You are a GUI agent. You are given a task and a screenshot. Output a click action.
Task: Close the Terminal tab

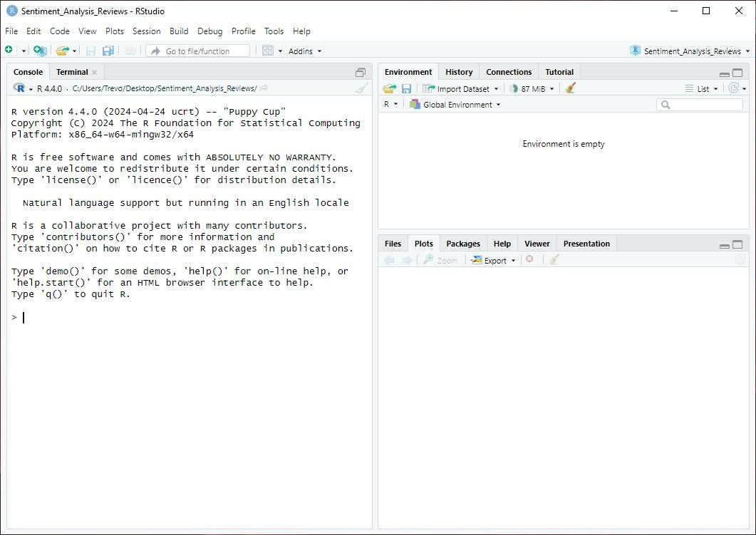coord(95,72)
